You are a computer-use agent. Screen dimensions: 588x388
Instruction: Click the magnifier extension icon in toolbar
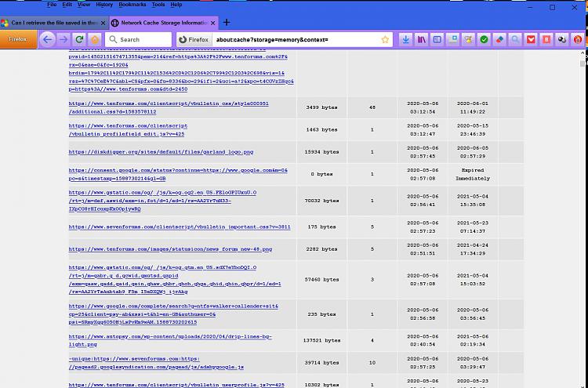pos(515,39)
